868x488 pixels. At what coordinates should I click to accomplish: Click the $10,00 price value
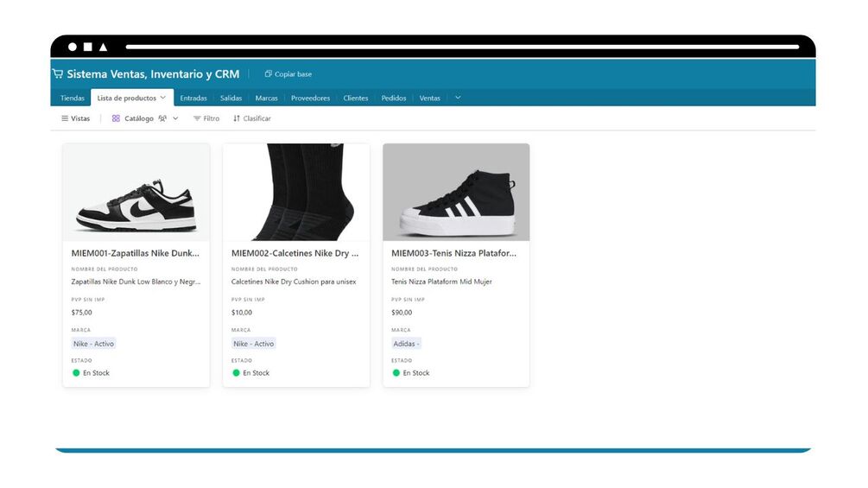(241, 313)
